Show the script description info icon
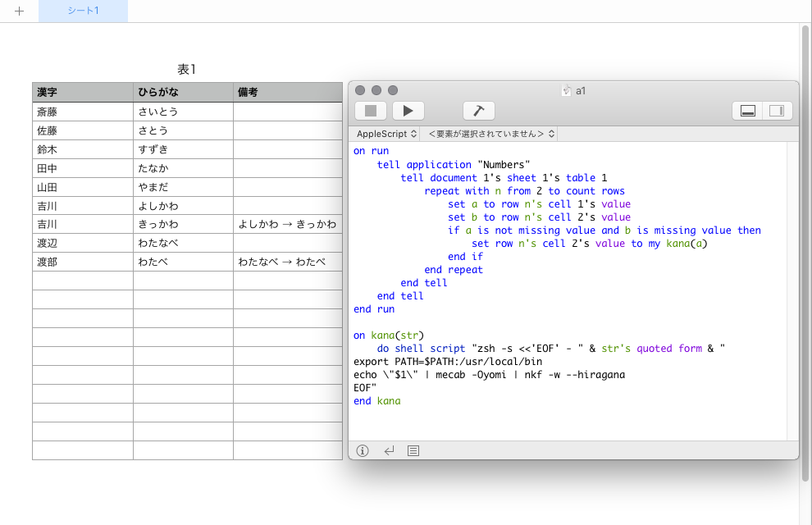 click(x=363, y=450)
